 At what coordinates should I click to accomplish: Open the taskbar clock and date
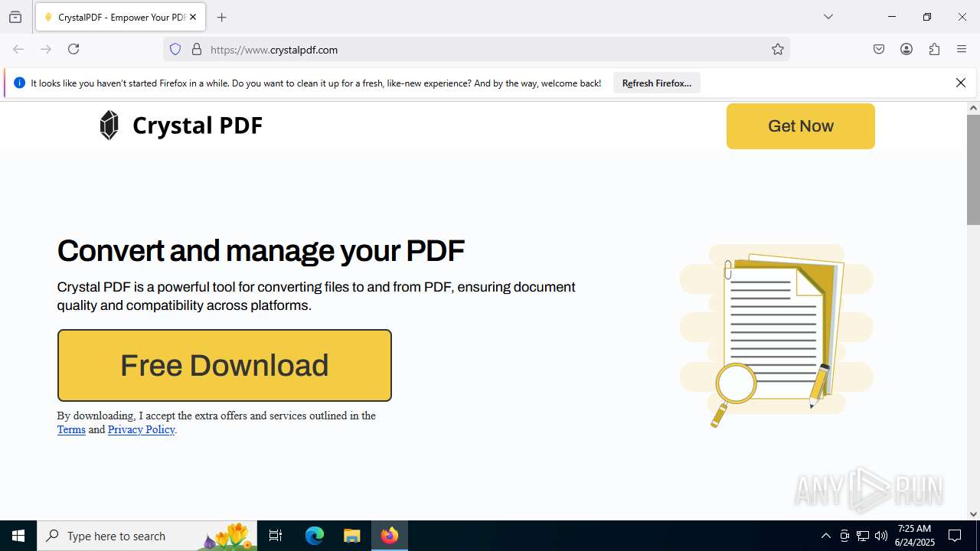click(x=914, y=536)
